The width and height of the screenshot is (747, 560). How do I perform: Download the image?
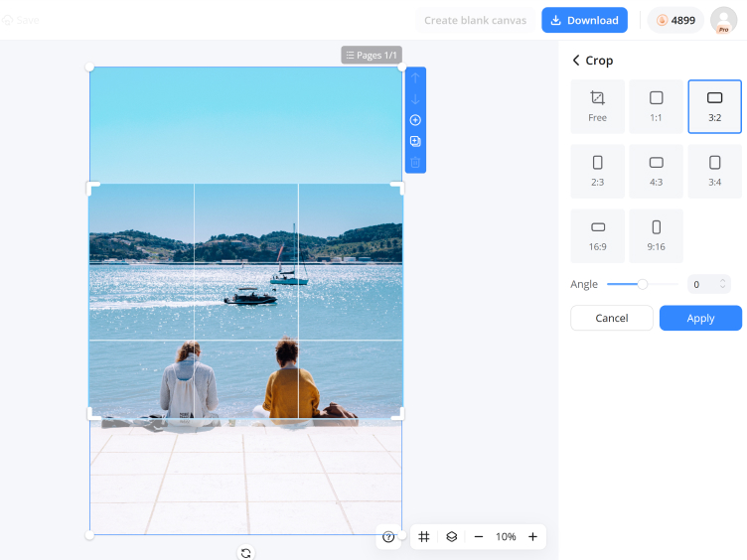(584, 20)
